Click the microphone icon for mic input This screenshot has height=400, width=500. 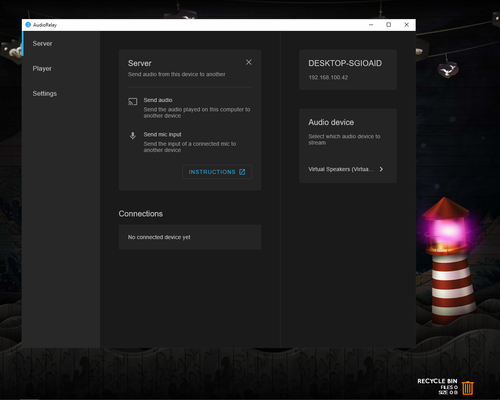(133, 136)
